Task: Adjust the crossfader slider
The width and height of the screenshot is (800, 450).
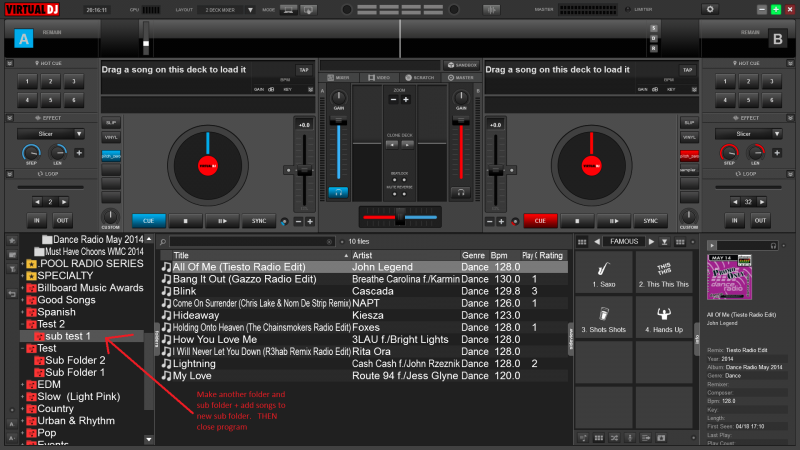Action: click(x=400, y=217)
